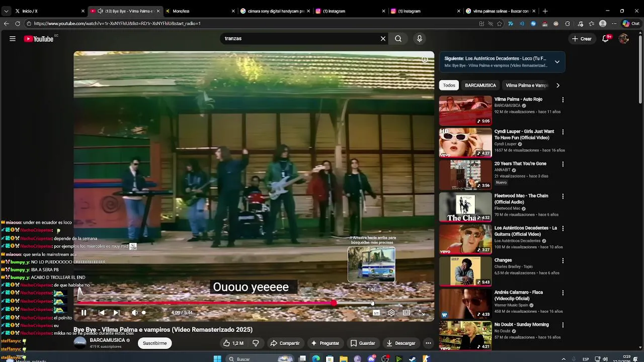Open Fleetwood Mac - The Chain thumbnail
Viewport: 644px width, 362px height.
pos(465,207)
